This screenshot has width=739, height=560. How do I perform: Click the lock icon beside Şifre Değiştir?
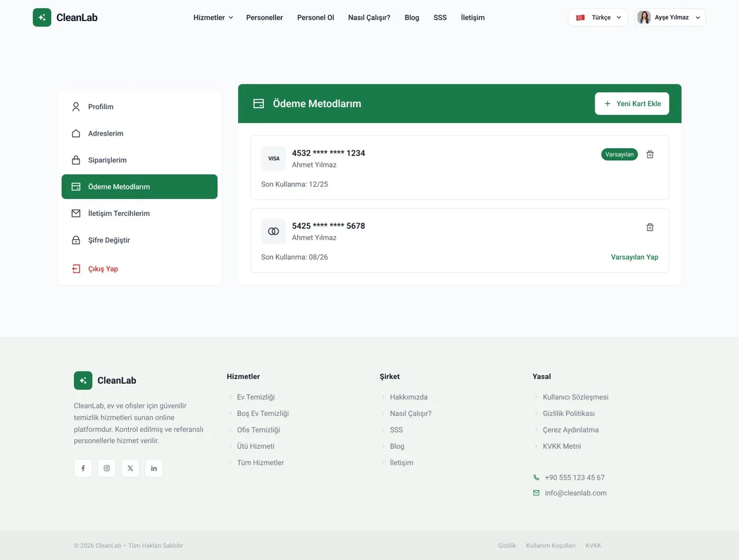tap(76, 240)
